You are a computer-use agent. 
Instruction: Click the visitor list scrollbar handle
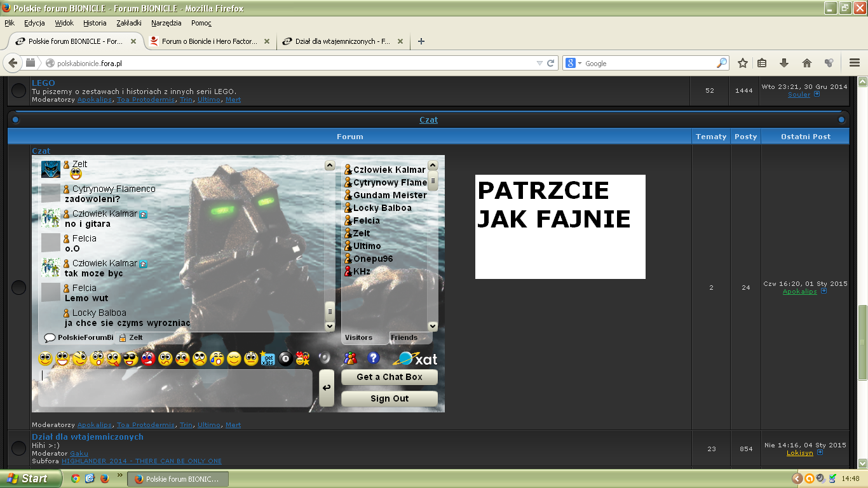click(433, 180)
